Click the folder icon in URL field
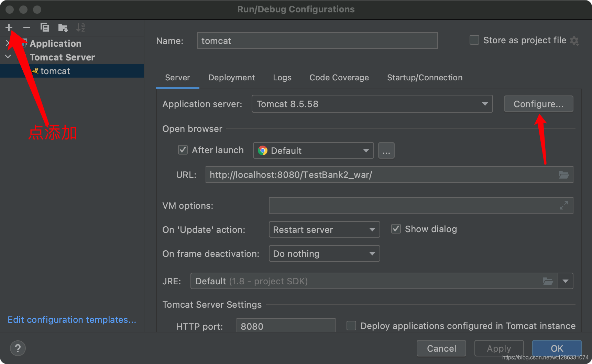Image resolution: width=592 pixels, height=364 pixels. 563,175
